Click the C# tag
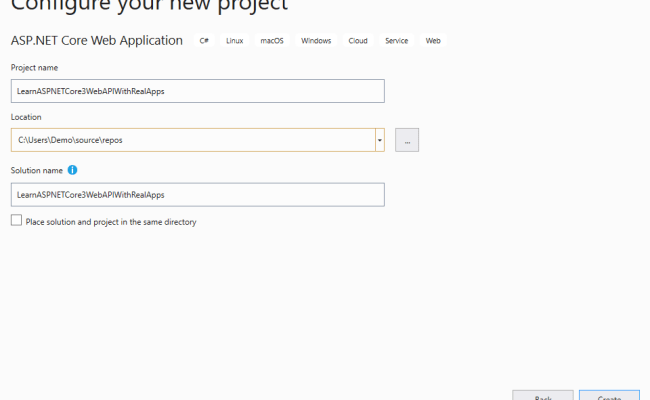Viewport: 650px width, 400px height. tap(204, 41)
